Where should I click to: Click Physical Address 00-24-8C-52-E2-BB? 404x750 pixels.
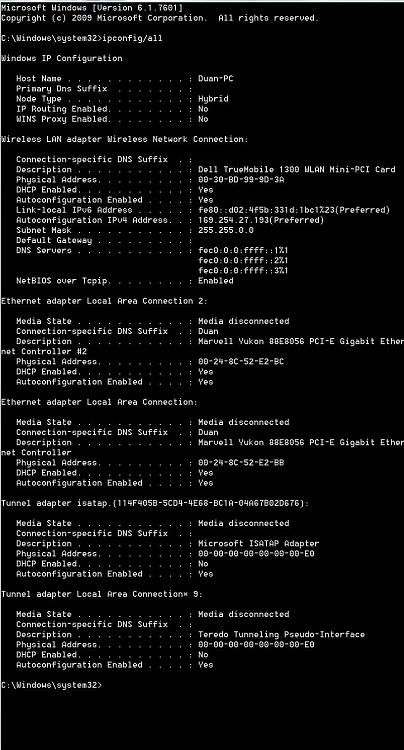click(241, 463)
